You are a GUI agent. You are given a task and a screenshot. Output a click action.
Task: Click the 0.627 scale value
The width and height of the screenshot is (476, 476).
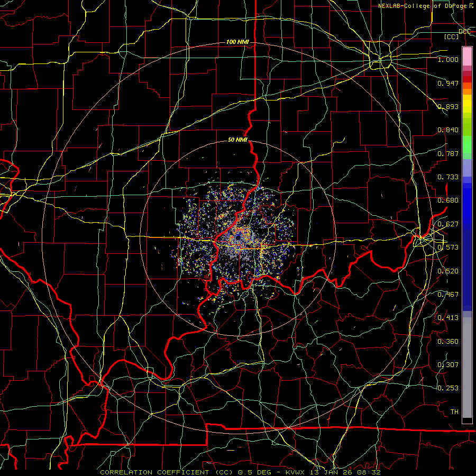[448, 224]
